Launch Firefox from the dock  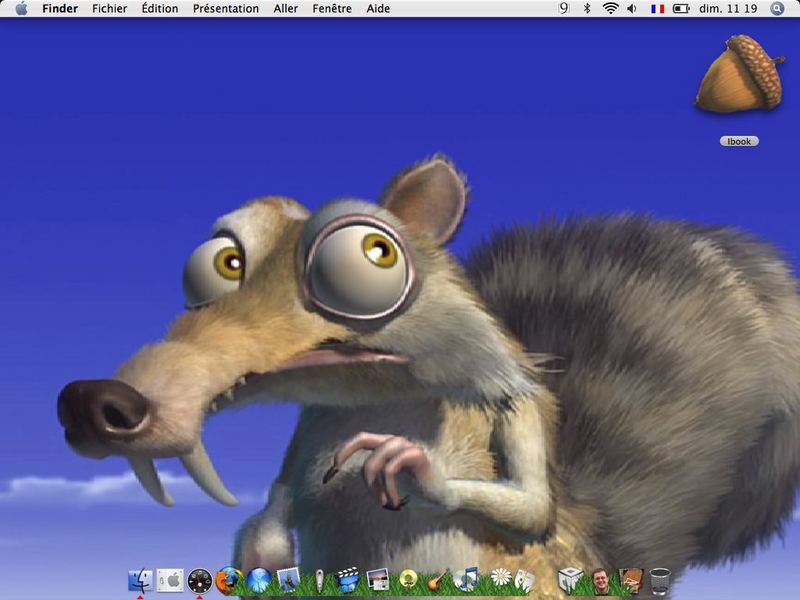[229, 579]
